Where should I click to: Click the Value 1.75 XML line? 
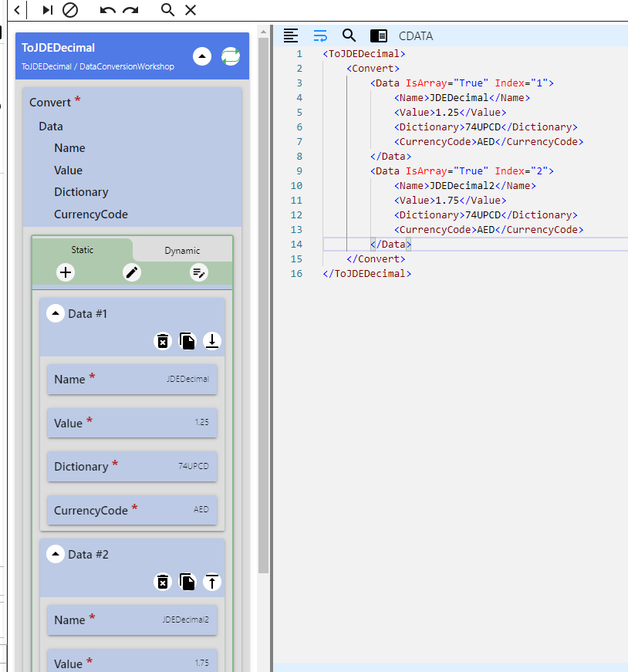[450, 200]
